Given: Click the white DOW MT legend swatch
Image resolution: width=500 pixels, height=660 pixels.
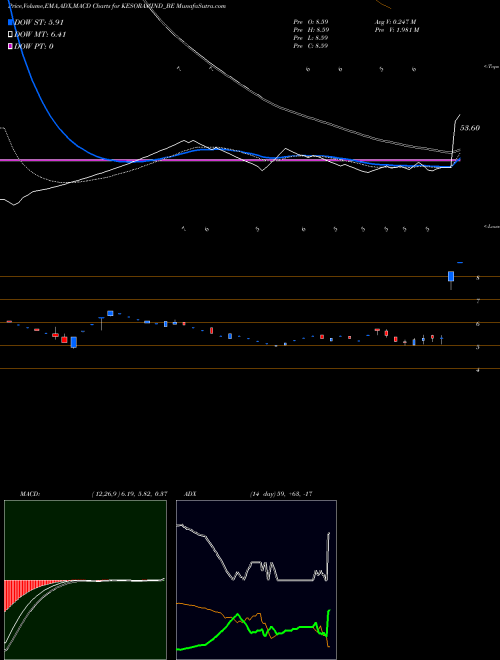Looking at the screenshot, I should 11,35.
